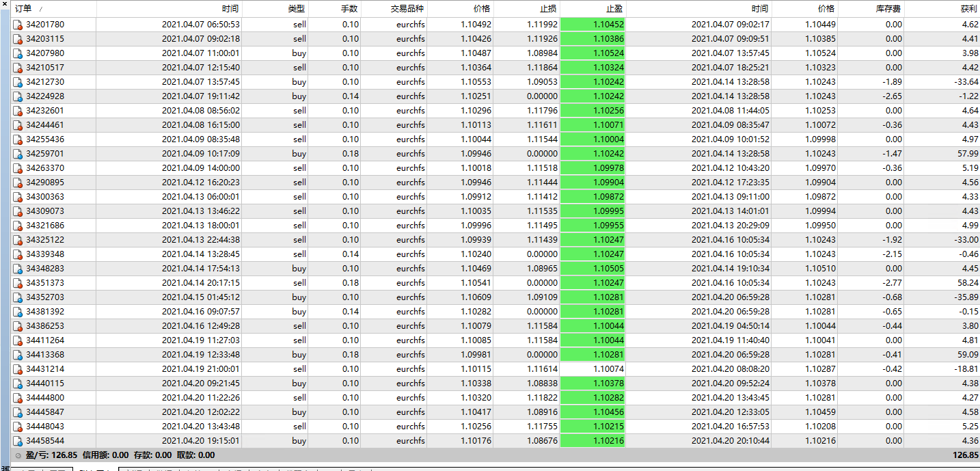980x471 pixels.
Task: Click the total profit 126.85 in summary row
Action: click(964, 455)
